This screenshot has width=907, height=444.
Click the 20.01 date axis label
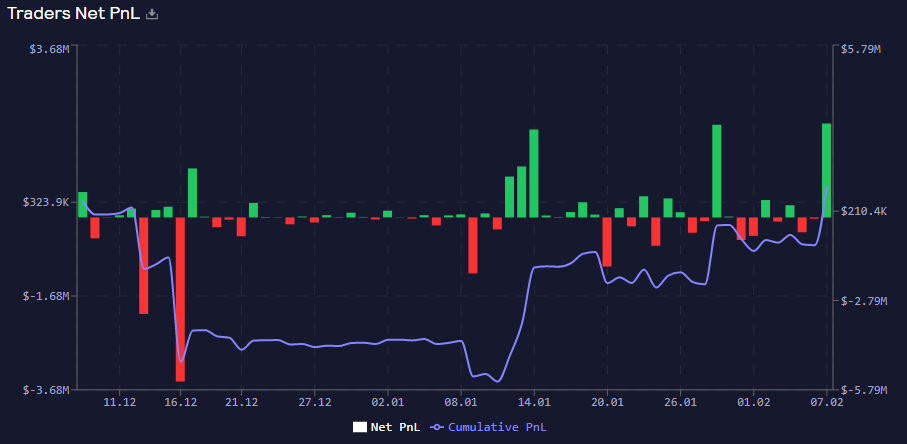point(607,401)
